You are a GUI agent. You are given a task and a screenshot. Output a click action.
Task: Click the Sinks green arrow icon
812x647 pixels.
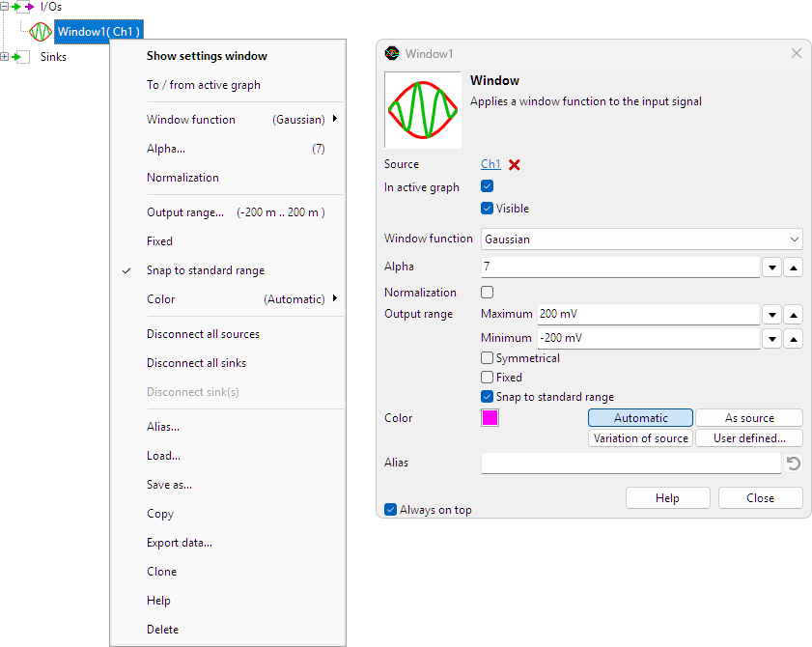(20, 57)
